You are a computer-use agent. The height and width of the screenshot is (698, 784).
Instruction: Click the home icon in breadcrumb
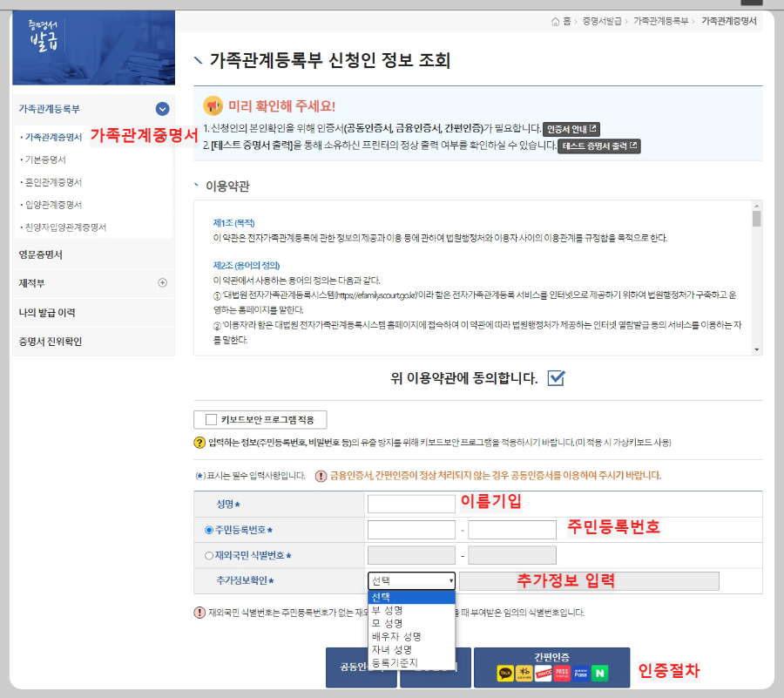[555, 22]
